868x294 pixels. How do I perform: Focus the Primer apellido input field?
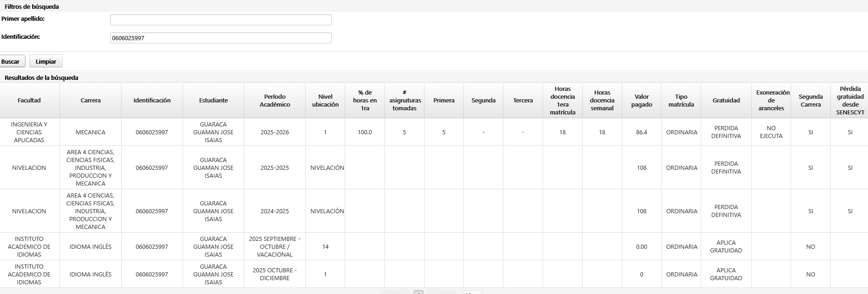[x=221, y=20]
